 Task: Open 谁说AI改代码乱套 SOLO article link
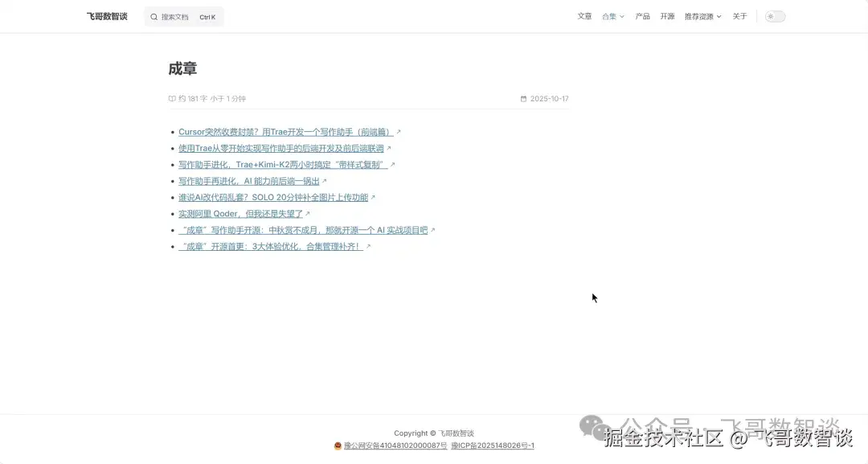pos(273,197)
